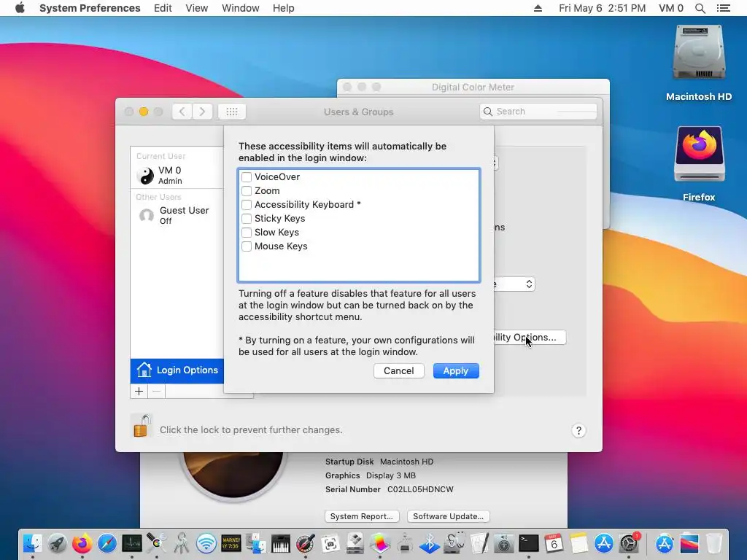Image resolution: width=747 pixels, height=560 pixels.
Task: Open Trash in the Dock
Action: coord(713,543)
